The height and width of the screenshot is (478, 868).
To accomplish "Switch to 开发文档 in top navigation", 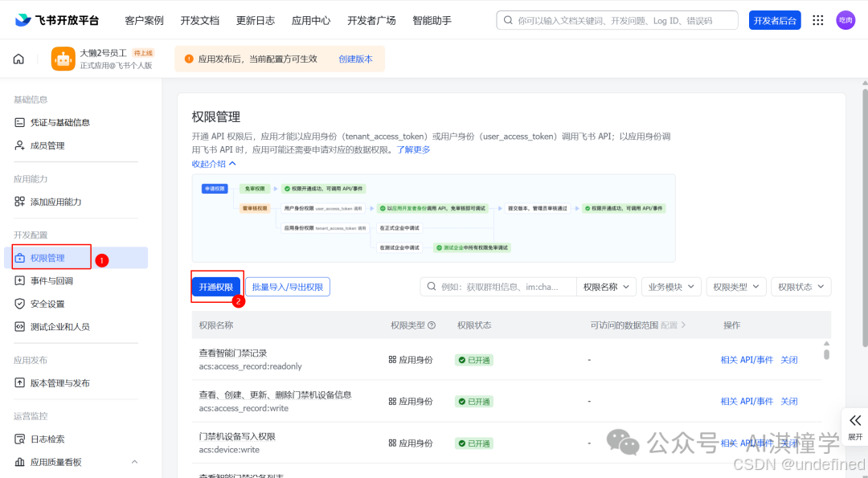I will (199, 20).
